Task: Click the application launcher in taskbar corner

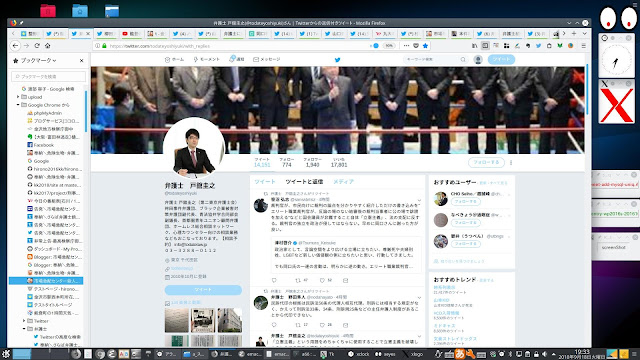Action: point(6,354)
